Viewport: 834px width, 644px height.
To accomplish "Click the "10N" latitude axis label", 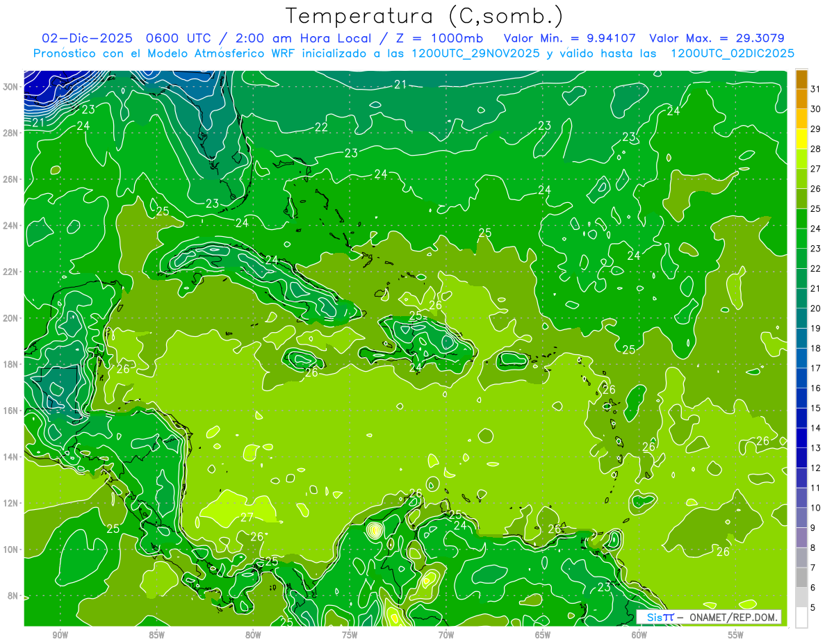I will [x=12, y=550].
